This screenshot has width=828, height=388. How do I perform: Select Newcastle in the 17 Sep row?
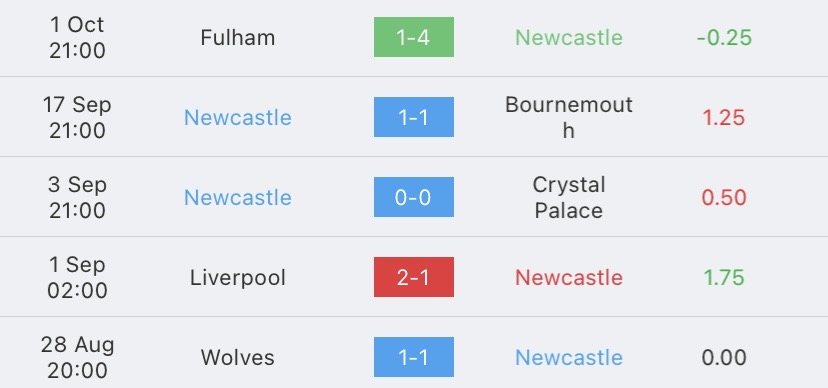pyautogui.click(x=238, y=117)
